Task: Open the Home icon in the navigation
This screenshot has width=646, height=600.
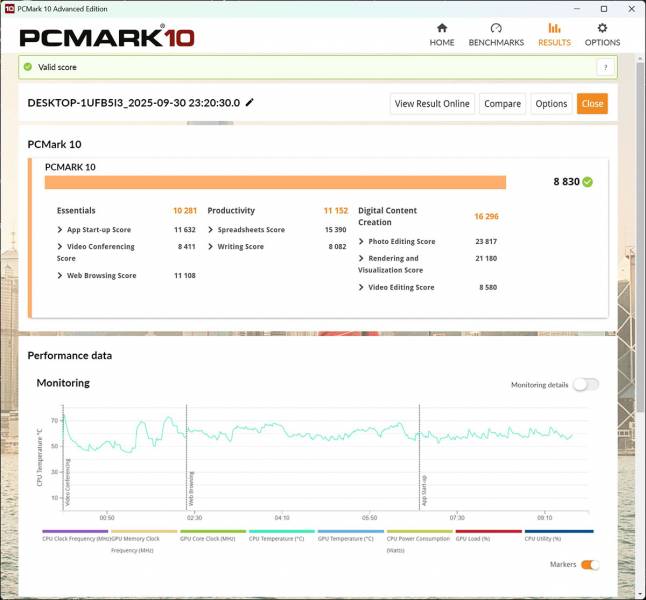Action: [x=441, y=28]
